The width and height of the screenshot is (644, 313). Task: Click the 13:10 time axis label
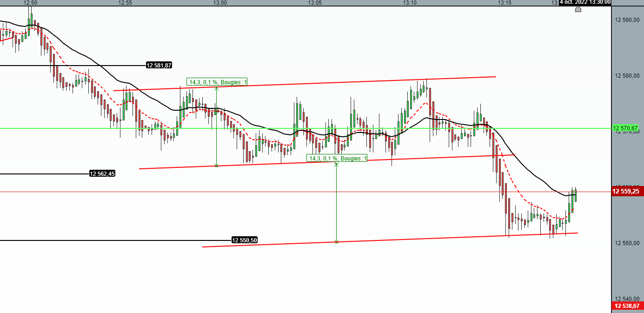pyautogui.click(x=410, y=2)
